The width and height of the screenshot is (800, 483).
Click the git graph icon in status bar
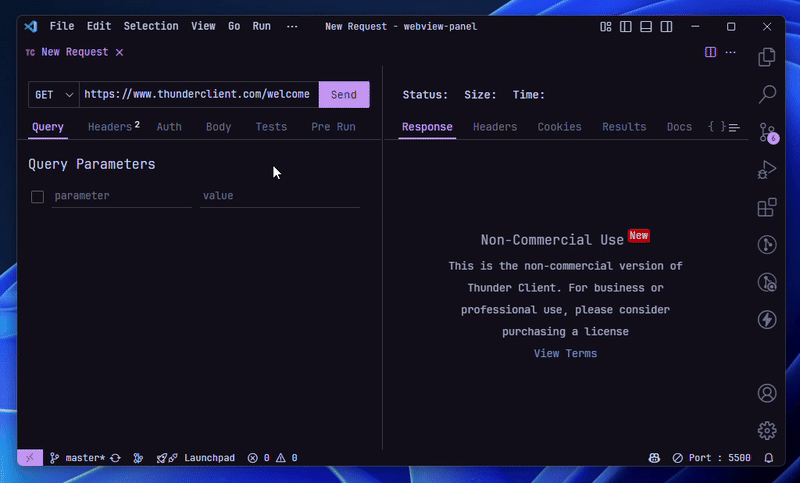(x=138, y=457)
